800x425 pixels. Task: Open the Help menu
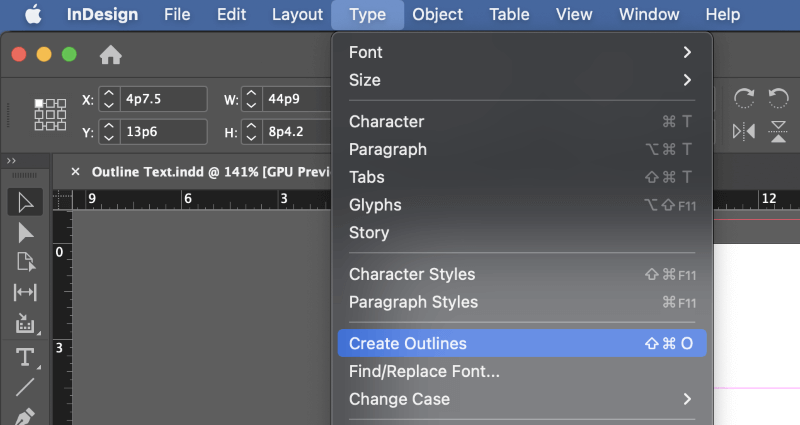pyautogui.click(x=722, y=14)
